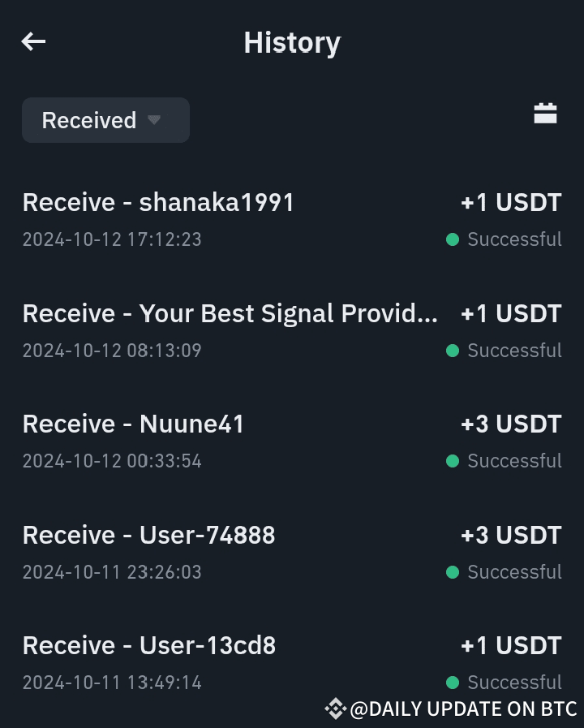584x728 pixels.
Task: Select the Receive - Nuune41 entry
Action: pyautogui.click(x=133, y=424)
